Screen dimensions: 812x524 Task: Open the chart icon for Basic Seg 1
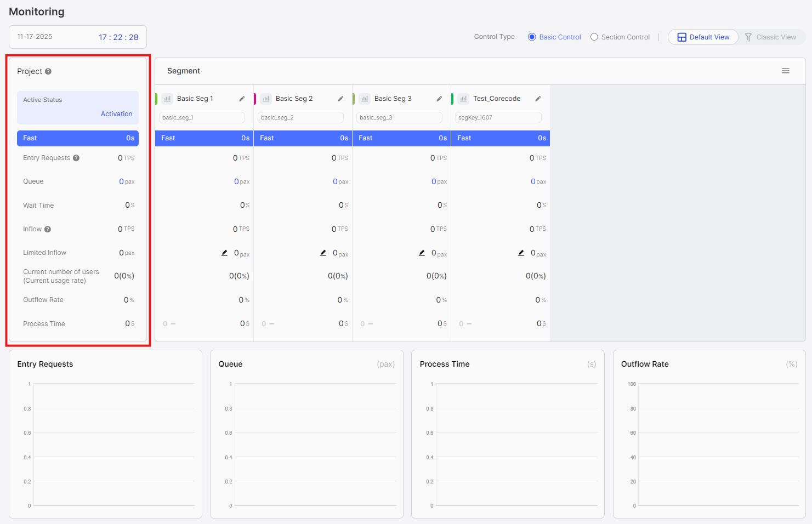(167, 98)
